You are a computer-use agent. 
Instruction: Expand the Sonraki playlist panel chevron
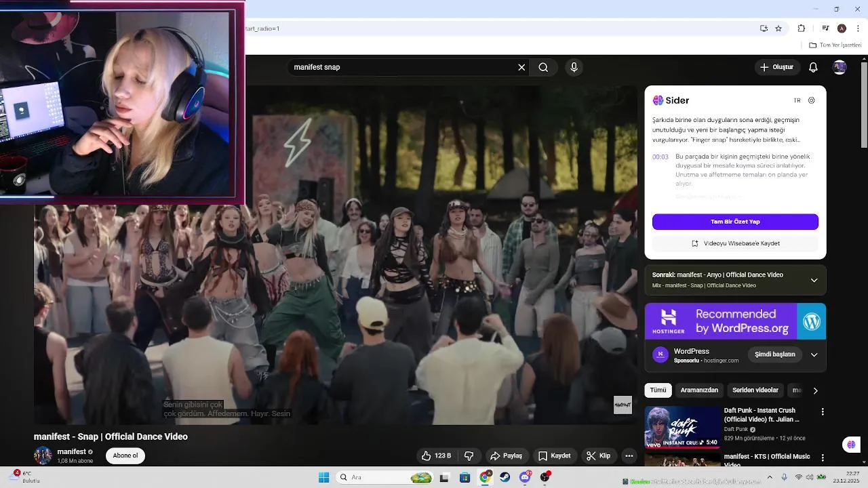(x=814, y=280)
